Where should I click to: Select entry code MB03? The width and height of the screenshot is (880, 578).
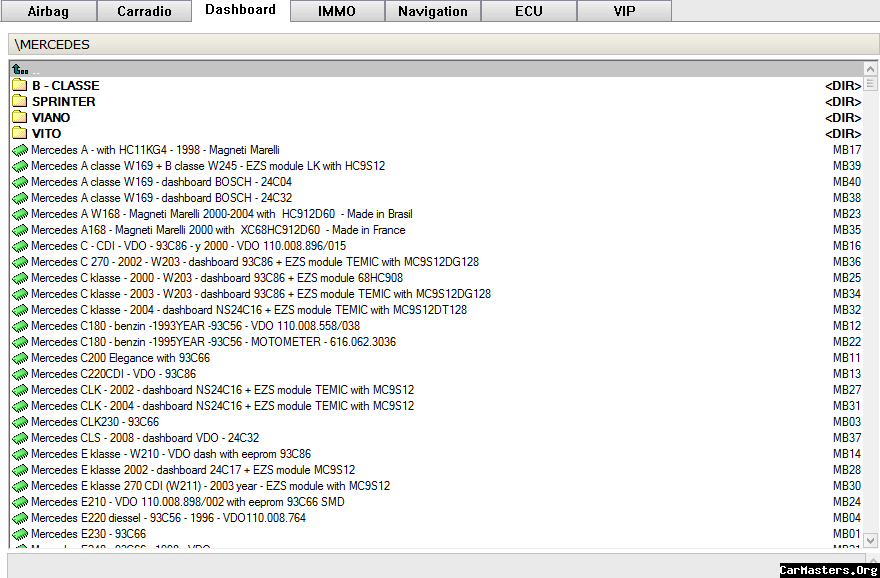click(847, 422)
